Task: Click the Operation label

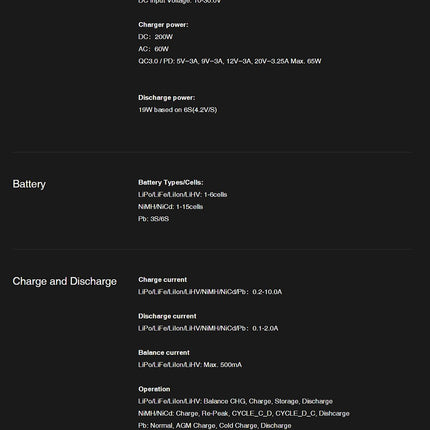Action: 154,389
